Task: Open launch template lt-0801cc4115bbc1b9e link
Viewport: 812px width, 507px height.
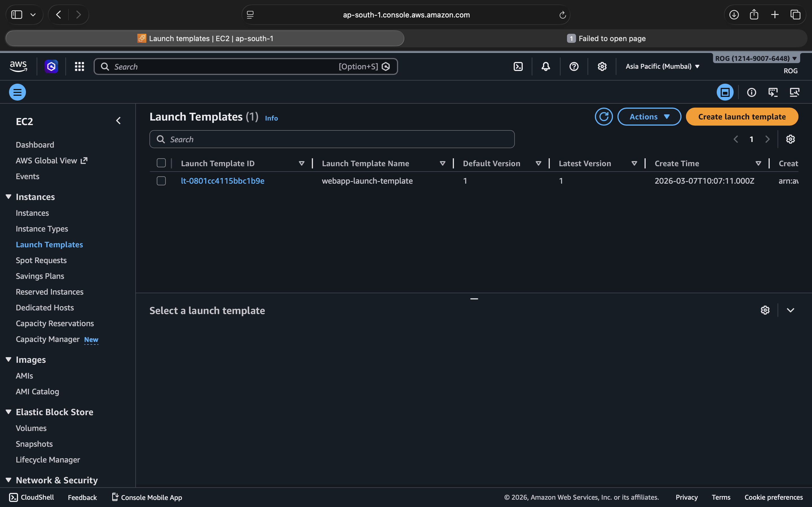Action: pos(222,181)
